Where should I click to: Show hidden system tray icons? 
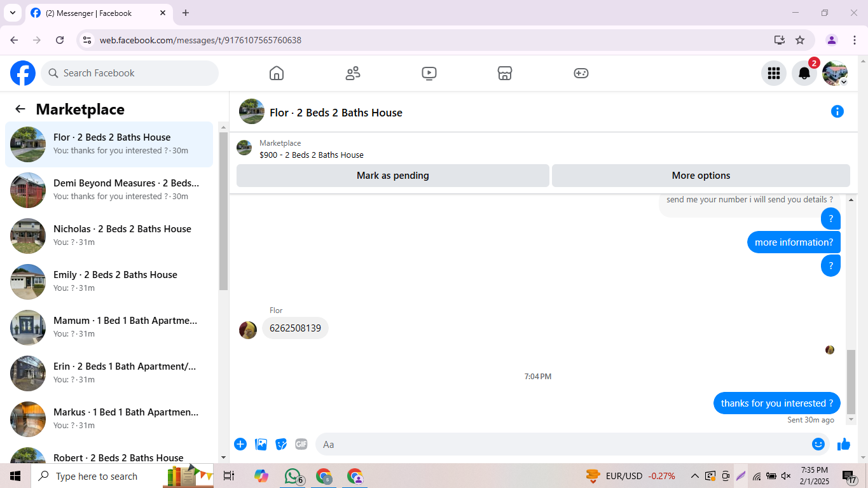point(694,476)
